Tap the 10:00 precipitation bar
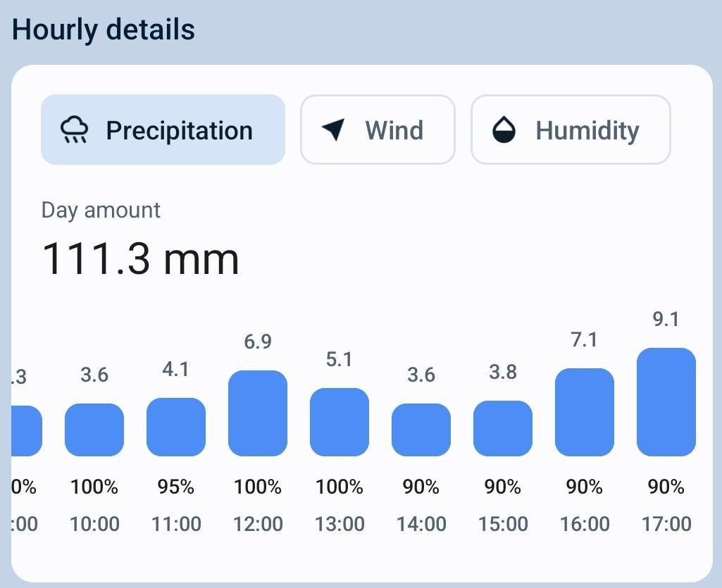 [94, 430]
